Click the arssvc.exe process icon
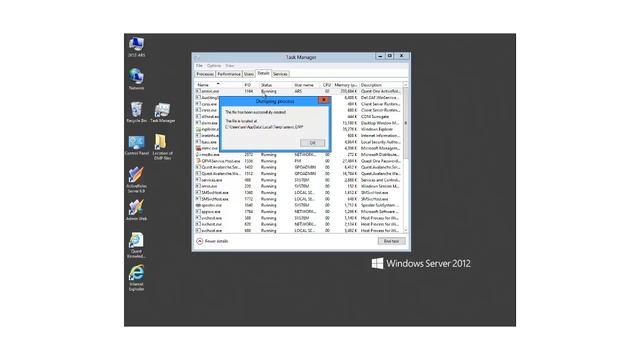The image size is (640, 360). coord(198,91)
